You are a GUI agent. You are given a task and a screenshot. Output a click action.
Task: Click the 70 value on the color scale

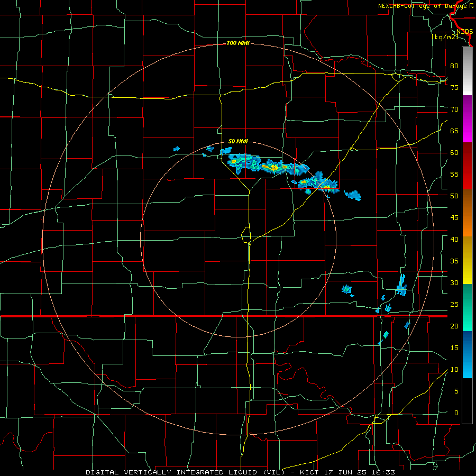454,109
